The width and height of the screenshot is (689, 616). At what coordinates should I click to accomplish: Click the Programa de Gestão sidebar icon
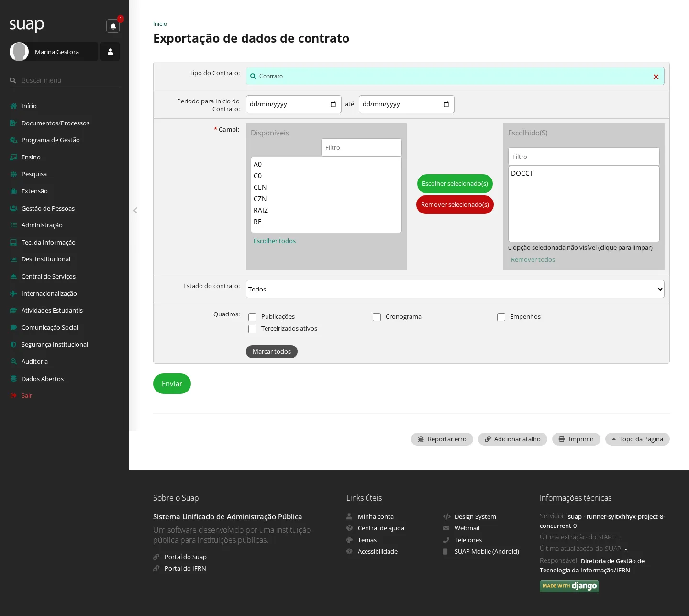[13, 140]
